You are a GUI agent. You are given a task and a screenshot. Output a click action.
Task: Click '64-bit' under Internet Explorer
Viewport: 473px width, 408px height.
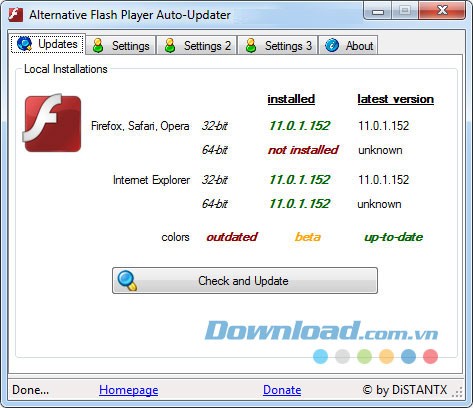point(214,204)
